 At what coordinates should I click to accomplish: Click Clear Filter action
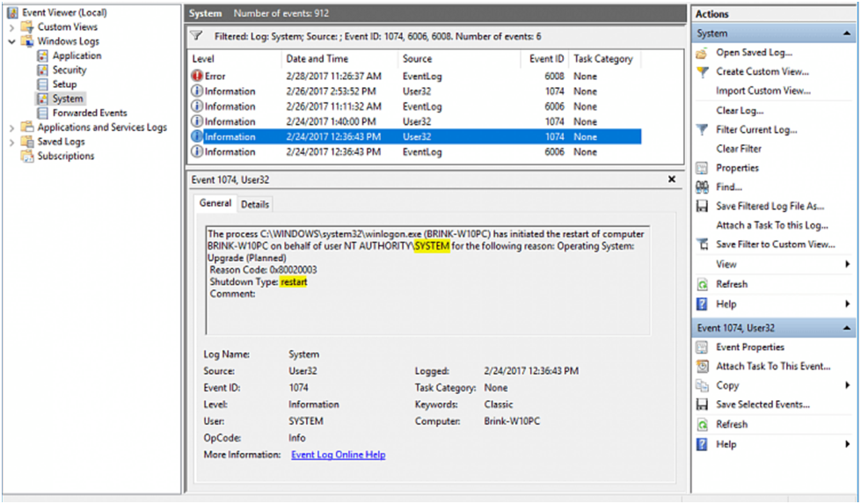coord(739,149)
